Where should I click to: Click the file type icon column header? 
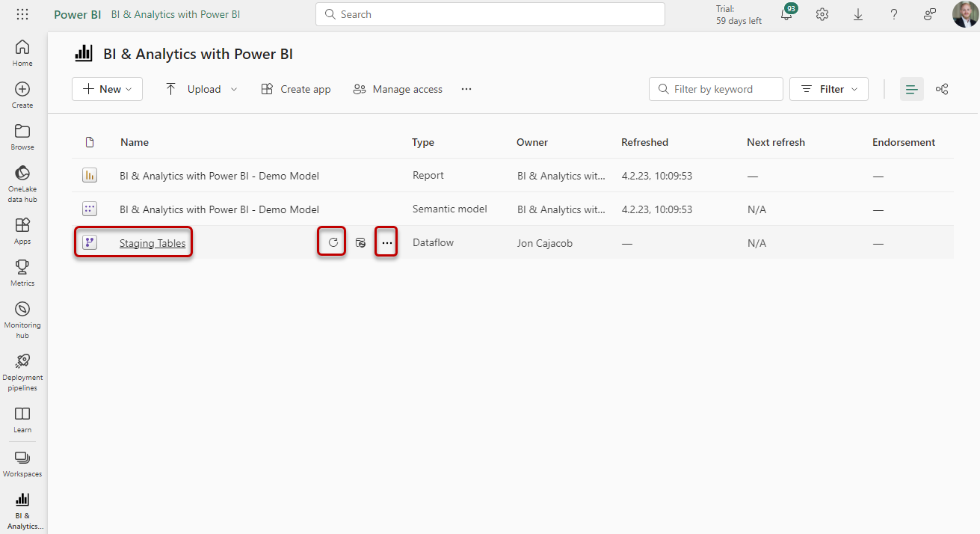point(90,142)
